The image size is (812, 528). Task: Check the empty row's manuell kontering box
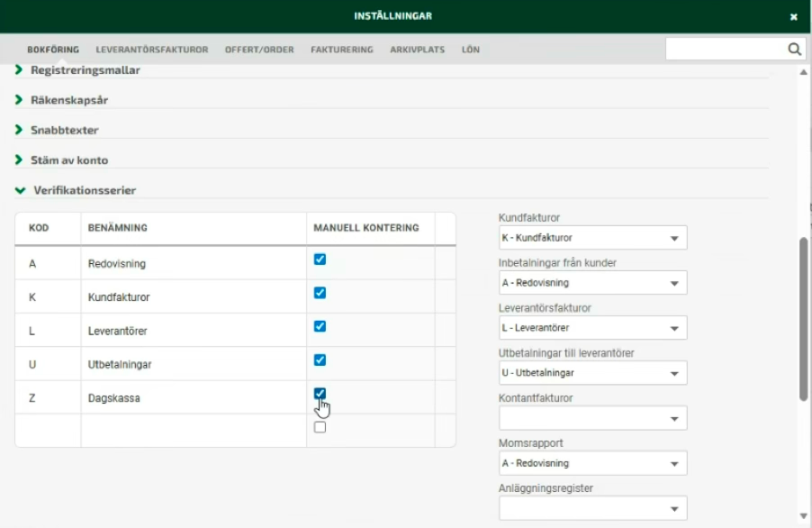(320, 427)
